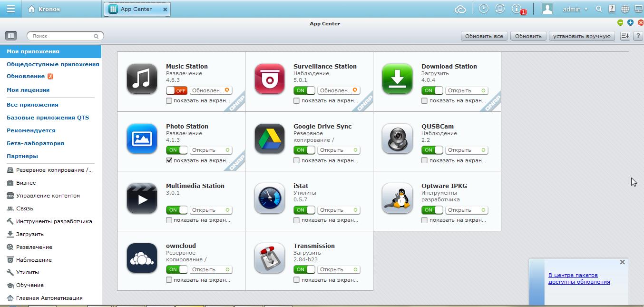This screenshot has height=307, width=644.
Task: Uncheck Photo Station show on screen checkbox
Action: 169,160
